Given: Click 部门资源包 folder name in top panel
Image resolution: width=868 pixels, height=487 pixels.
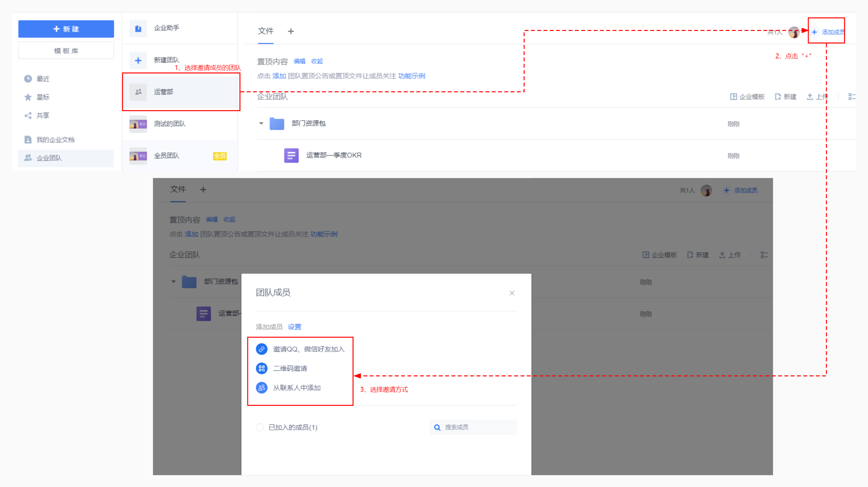Looking at the screenshot, I should click(x=309, y=123).
